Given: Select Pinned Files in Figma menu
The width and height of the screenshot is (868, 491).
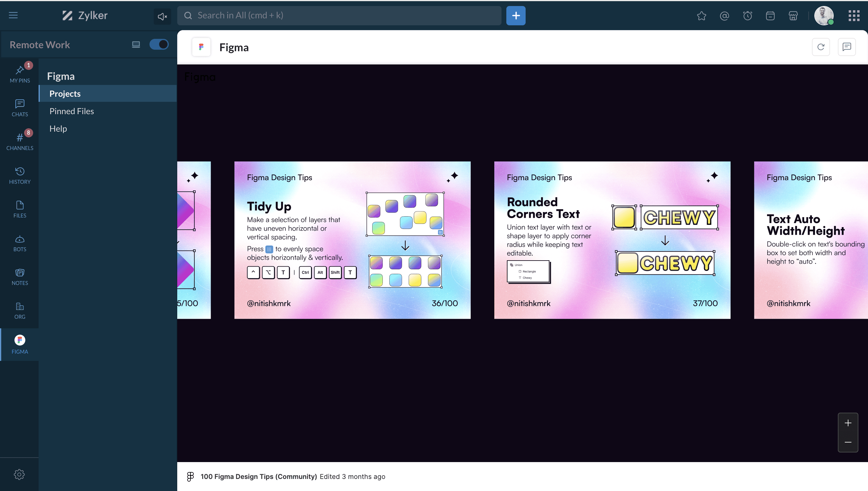Looking at the screenshot, I should pos(71,111).
